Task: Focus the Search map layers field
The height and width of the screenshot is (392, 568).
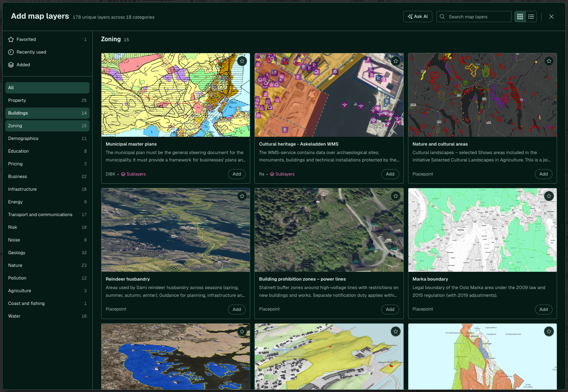Action: 474,17
